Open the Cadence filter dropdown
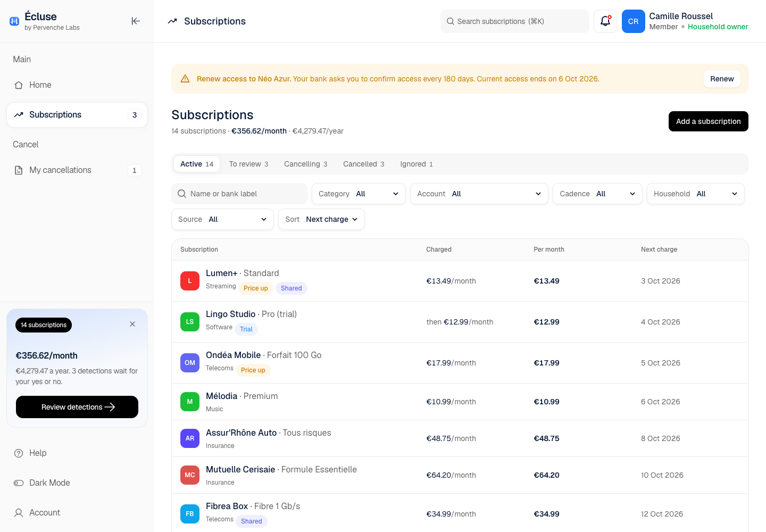 [597, 194]
